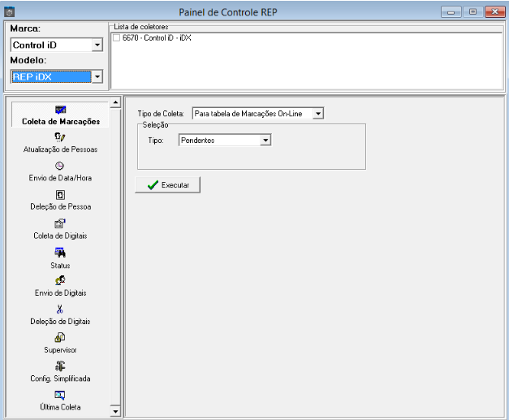The image size is (509, 420).
Task: Open Atualização de Pessoas icon
Action: point(60,137)
